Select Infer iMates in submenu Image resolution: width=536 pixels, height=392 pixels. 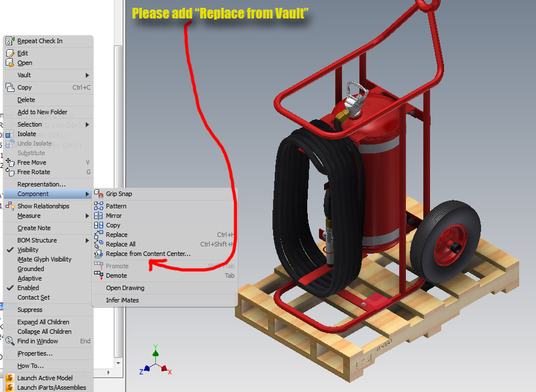pos(164,300)
